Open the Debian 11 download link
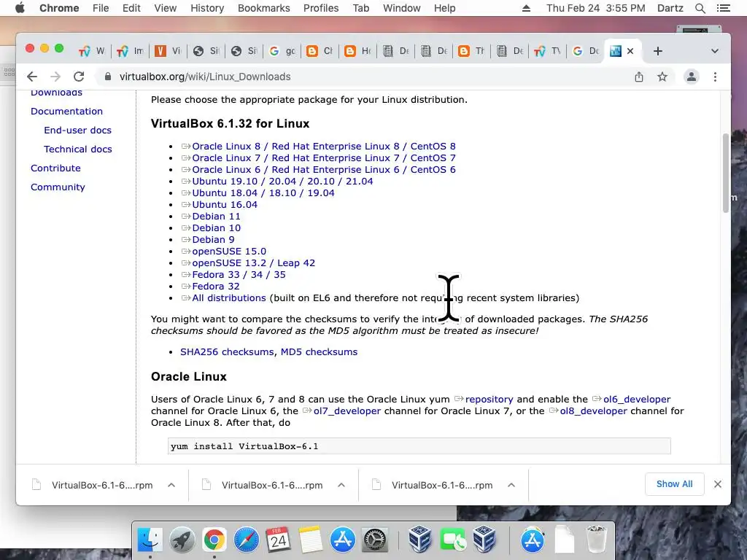This screenshot has width=747, height=560. (x=216, y=216)
